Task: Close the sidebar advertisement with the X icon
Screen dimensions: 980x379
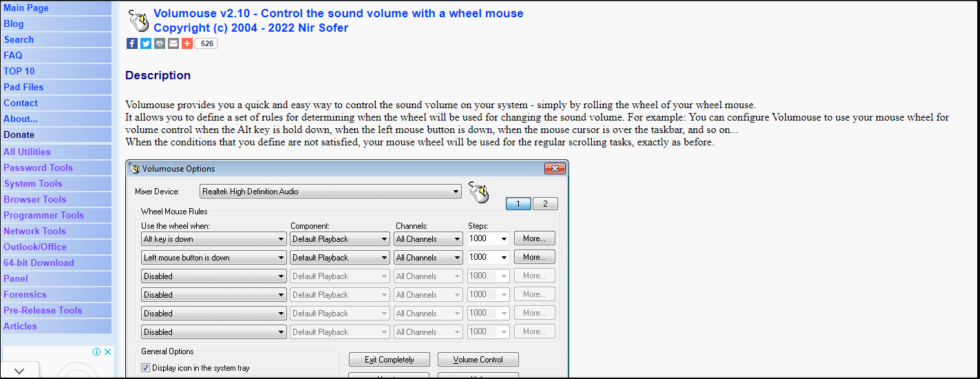Action: click(107, 351)
